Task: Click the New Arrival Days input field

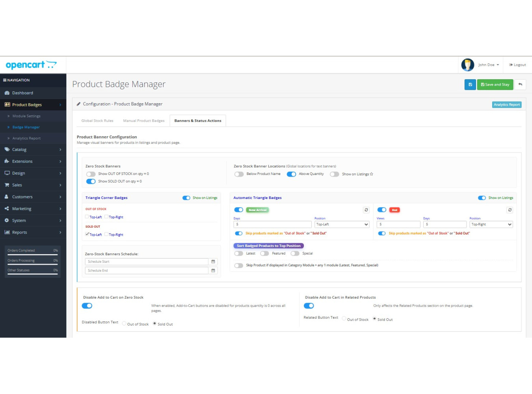Action: click(273, 225)
